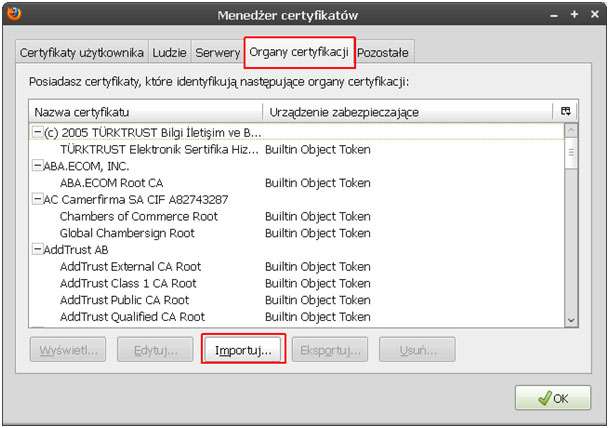Click the Edytuj... button

coord(155,350)
